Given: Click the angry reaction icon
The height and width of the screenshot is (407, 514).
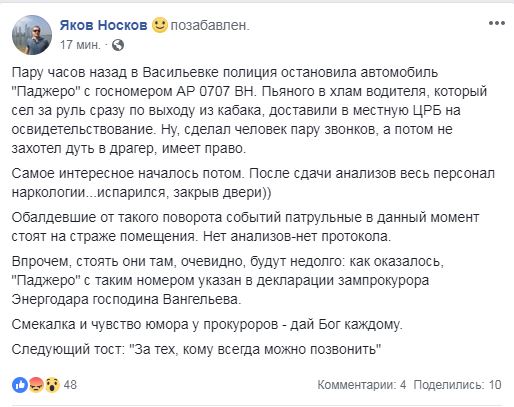Looking at the screenshot, I should (x=36, y=385).
